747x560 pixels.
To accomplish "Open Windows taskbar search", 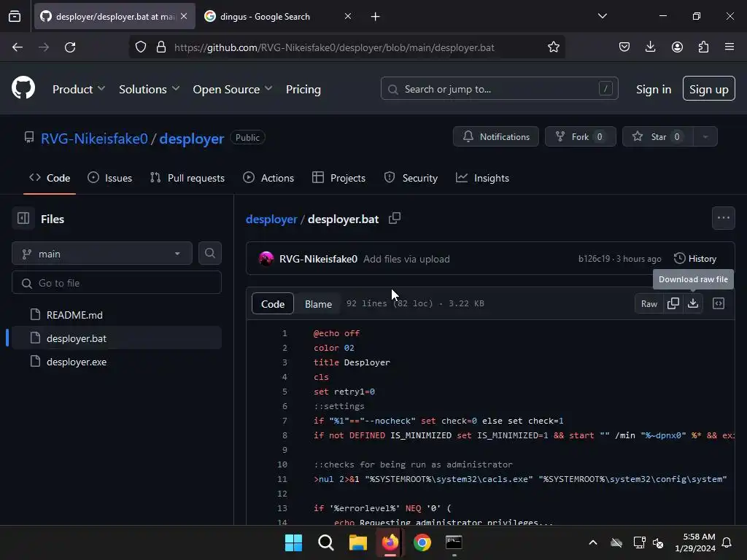I will coord(326,542).
